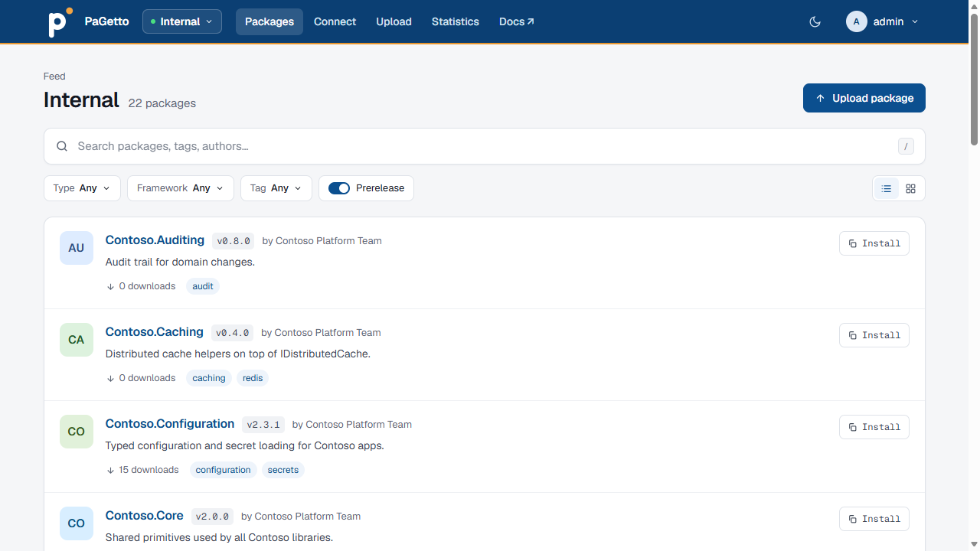Open the Upload tab
The height and width of the screenshot is (551, 980).
[394, 21]
